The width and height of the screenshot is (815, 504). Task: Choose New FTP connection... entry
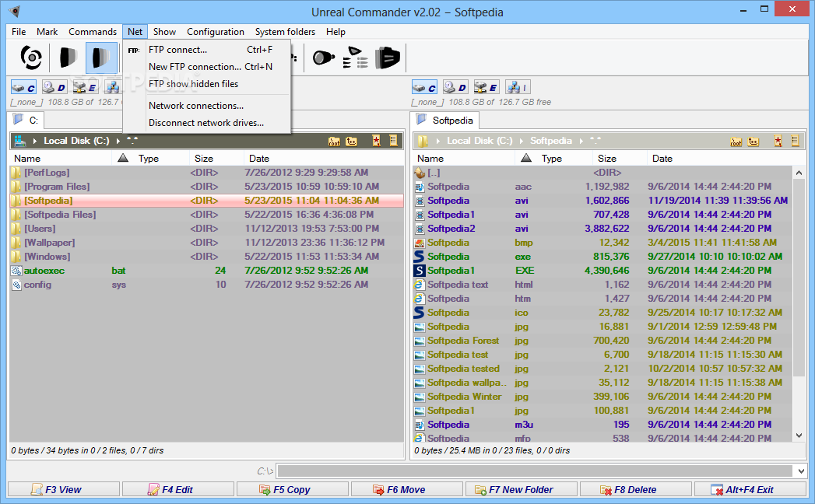207,67
